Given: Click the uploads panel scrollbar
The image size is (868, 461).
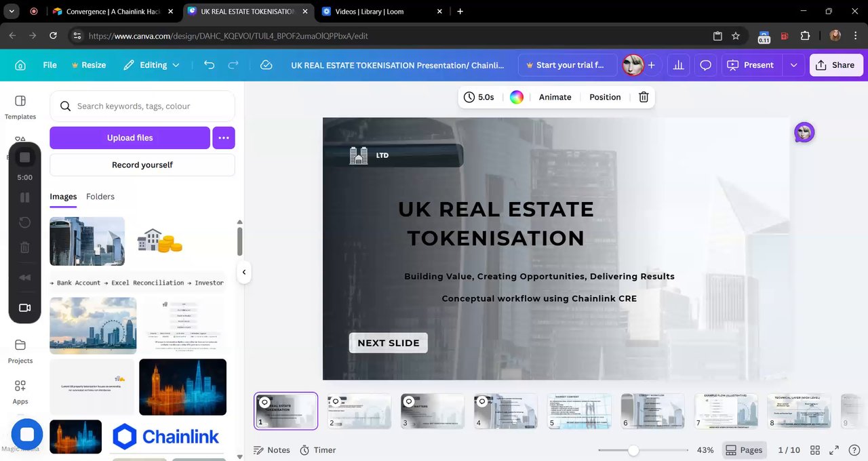Looking at the screenshot, I should pos(239,241).
